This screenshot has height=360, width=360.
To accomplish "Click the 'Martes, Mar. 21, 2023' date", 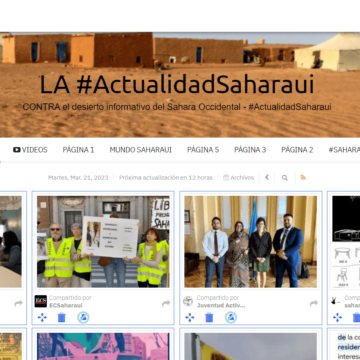I will pos(78,178).
